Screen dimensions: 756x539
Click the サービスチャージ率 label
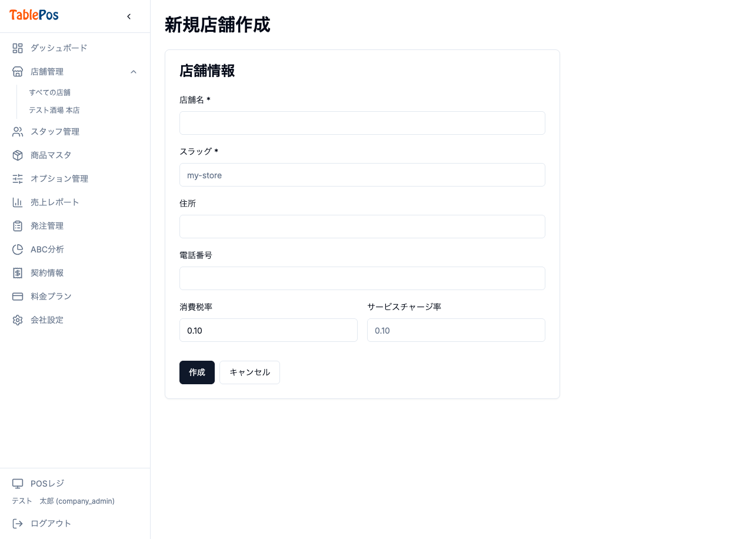click(x=404, y=307)
